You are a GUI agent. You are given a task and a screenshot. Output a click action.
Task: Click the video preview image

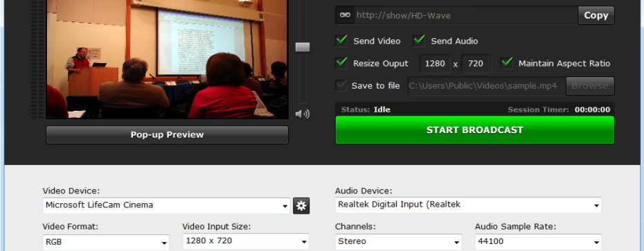click(167, 59)
